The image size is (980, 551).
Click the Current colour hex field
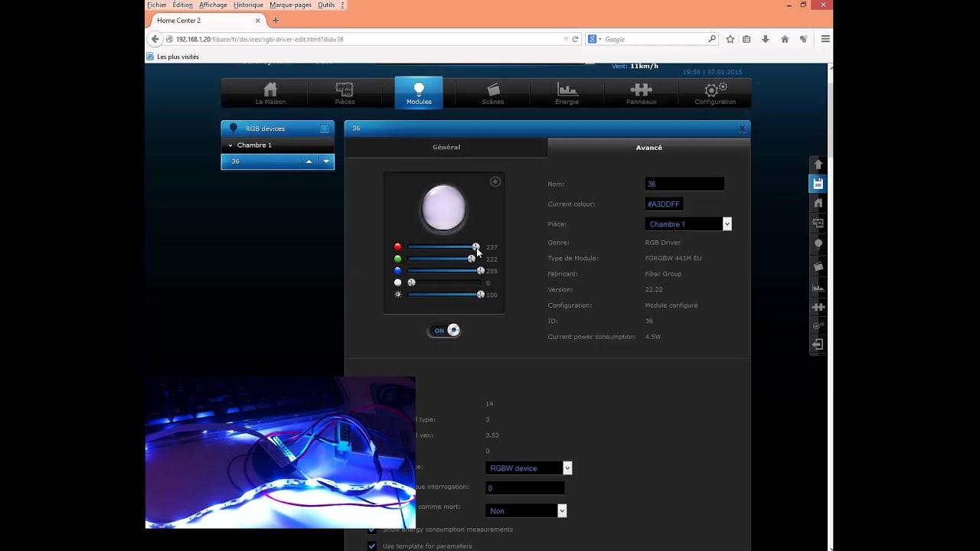[x=665, y=204]
